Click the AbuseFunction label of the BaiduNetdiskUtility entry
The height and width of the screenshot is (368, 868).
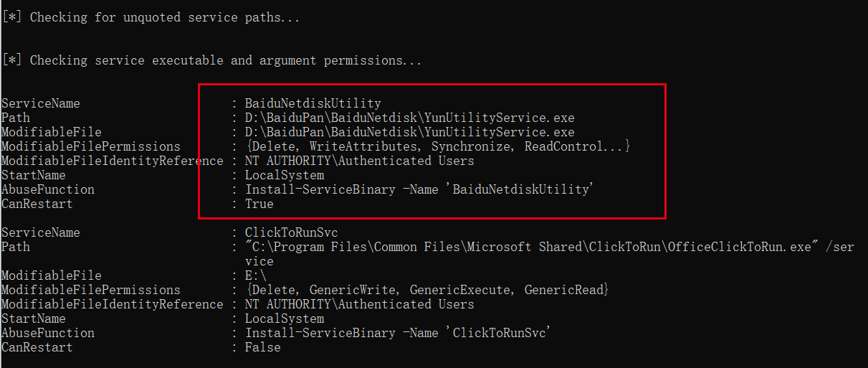click(48, 189)
